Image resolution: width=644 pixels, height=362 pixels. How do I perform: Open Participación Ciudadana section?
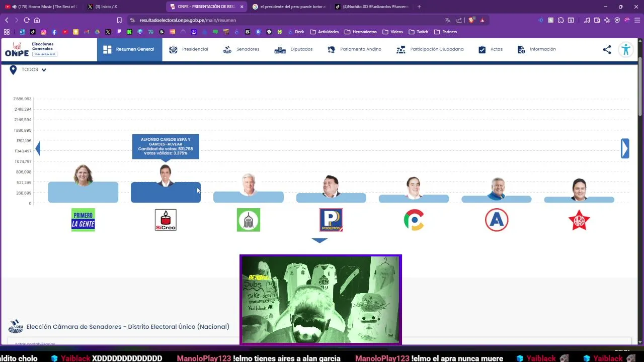click(x=430, y=49)
